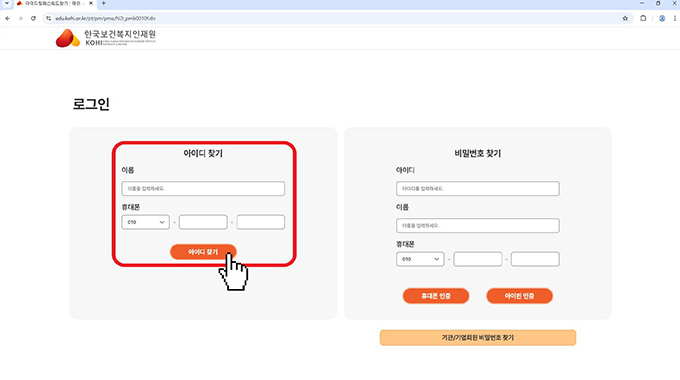Click the 아이핀 인증 button
Screen dimensions: 680x380
coord(519,296)
